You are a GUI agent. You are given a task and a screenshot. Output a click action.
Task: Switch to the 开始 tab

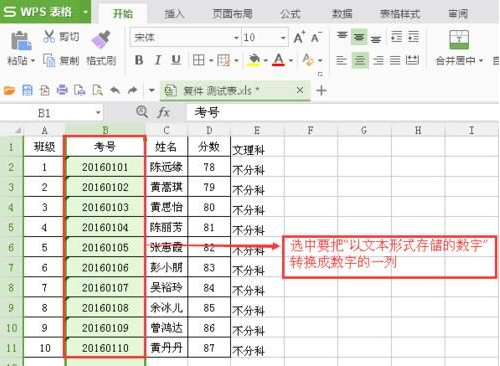(123, 13)
